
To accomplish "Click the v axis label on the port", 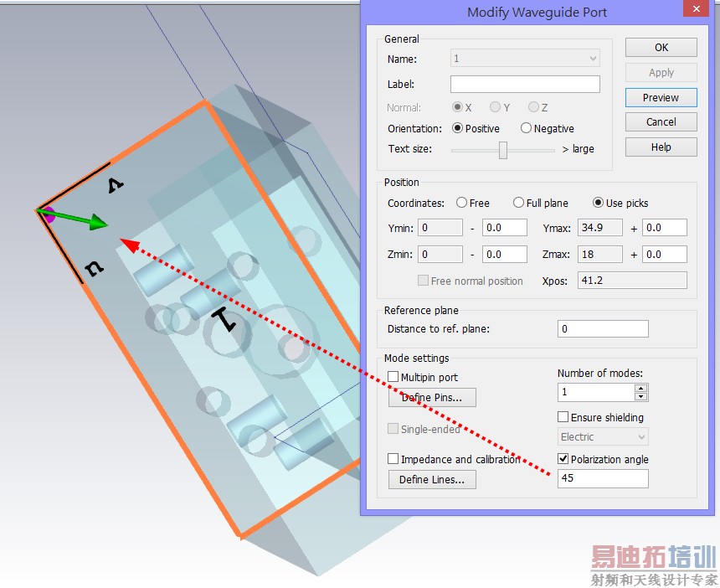I will (116, 184).
